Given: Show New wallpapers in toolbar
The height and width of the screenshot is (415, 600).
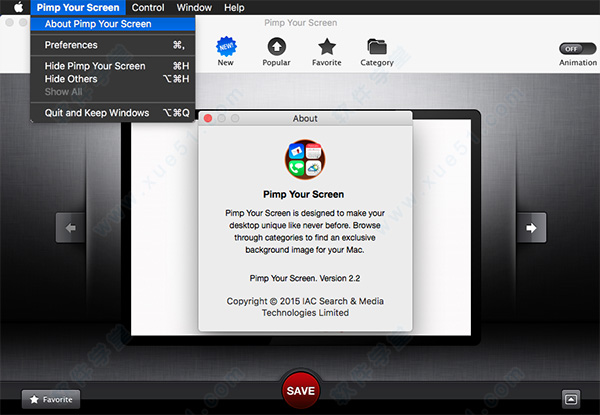Looking at the screenshot, I should pos(226,52).
